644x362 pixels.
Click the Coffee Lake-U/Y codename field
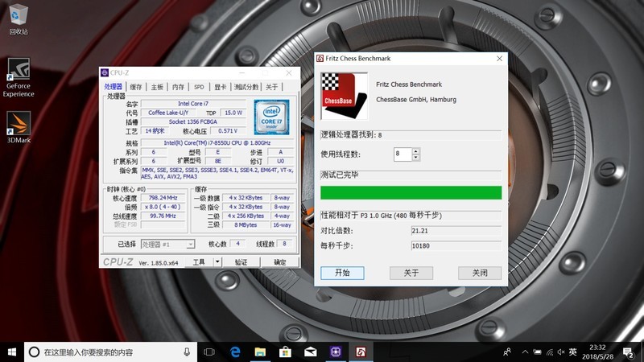168,113
